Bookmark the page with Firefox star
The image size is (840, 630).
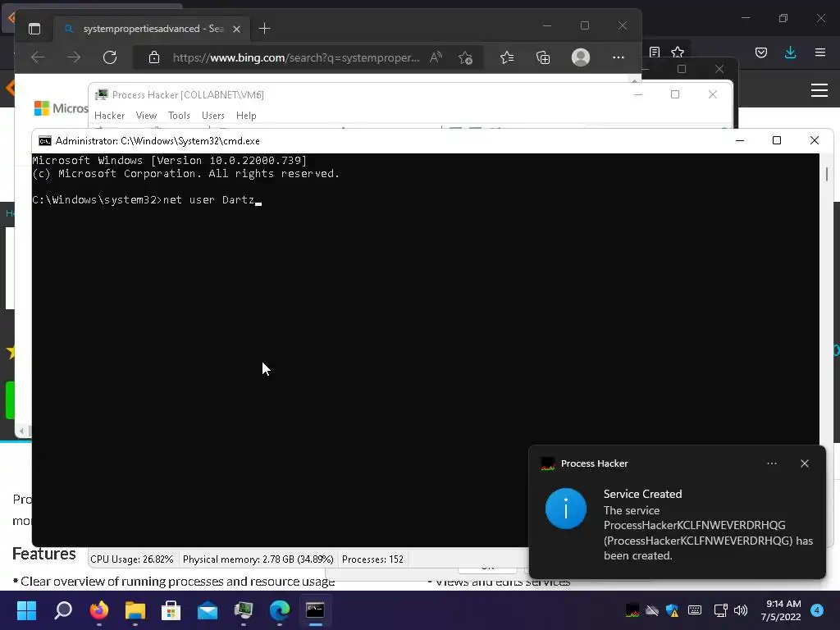coord(678,52)
